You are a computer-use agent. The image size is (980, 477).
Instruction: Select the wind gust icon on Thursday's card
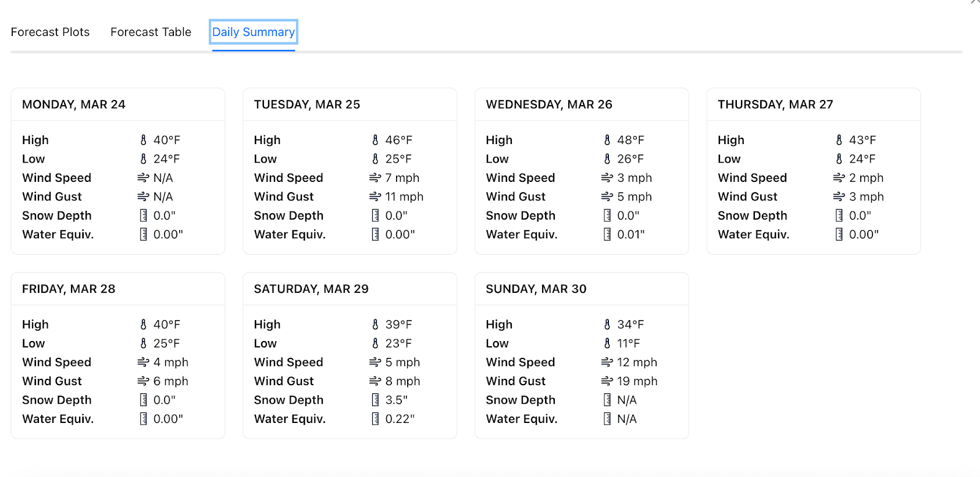click(839, 196)
